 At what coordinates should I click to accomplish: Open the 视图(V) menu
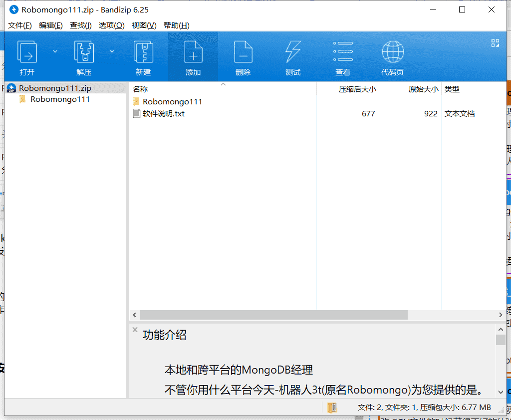tap(144, 25)
